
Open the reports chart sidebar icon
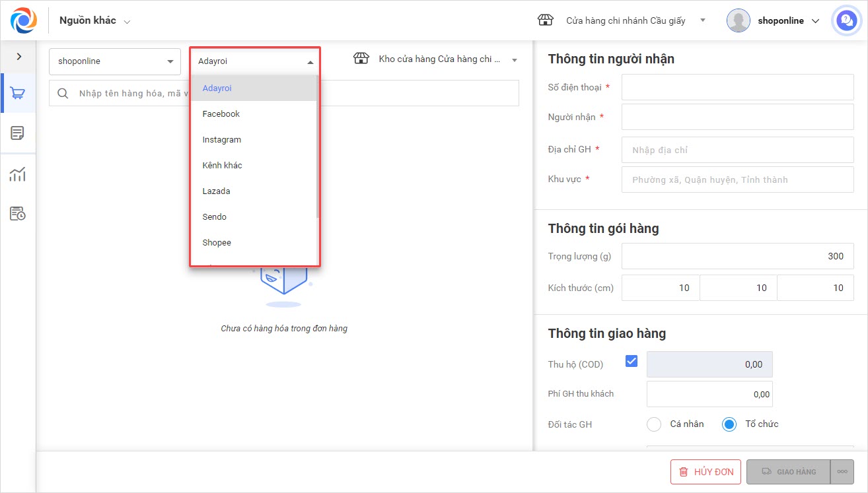[18, 174]
